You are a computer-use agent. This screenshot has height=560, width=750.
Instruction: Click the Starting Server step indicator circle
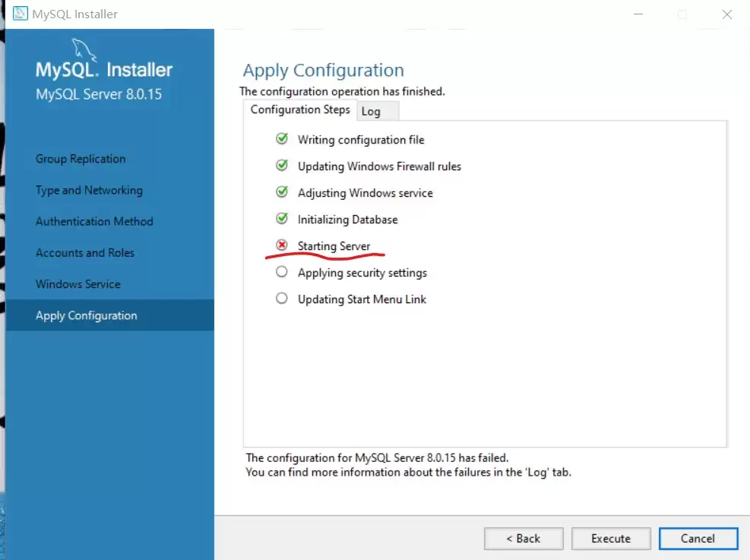coord(282,245)
